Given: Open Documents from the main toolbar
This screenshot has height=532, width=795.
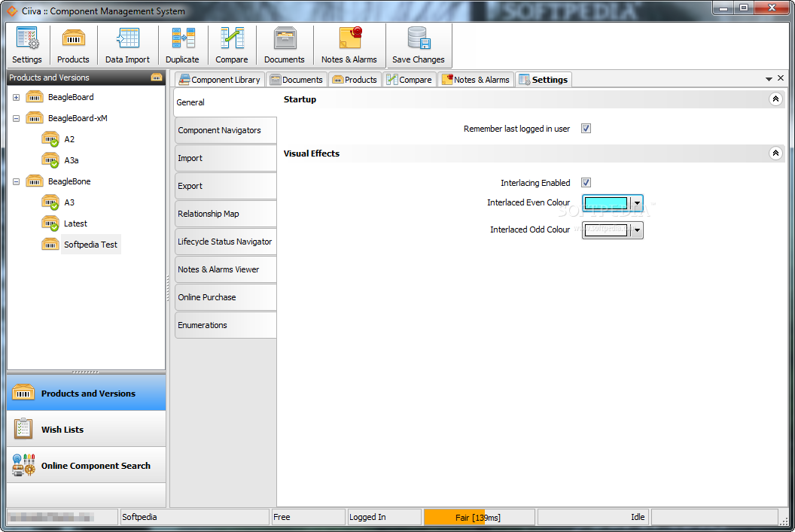Looking at the screenshot, I should [285, 46].
